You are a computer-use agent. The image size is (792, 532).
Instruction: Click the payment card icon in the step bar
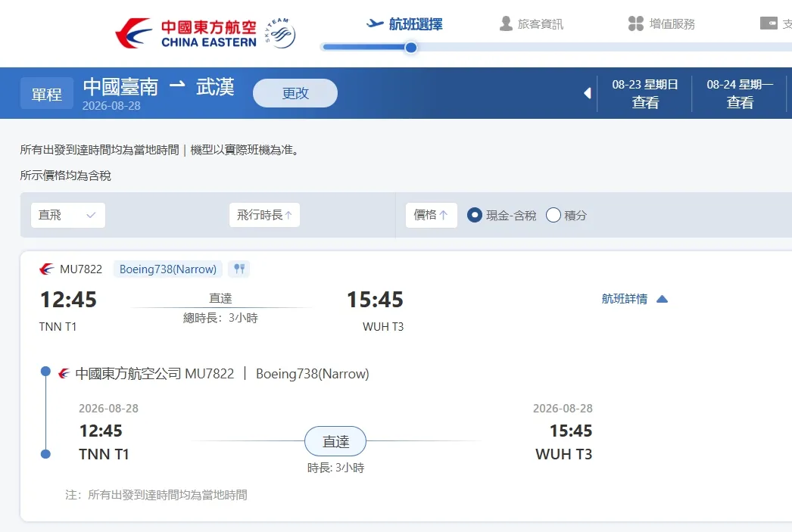[769, 23]
